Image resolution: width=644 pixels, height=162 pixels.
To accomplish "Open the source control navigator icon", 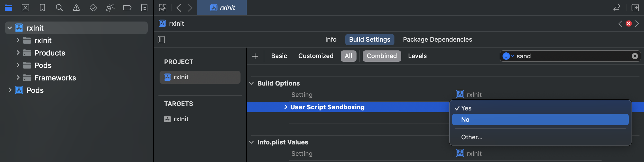I will pos(25,8).
